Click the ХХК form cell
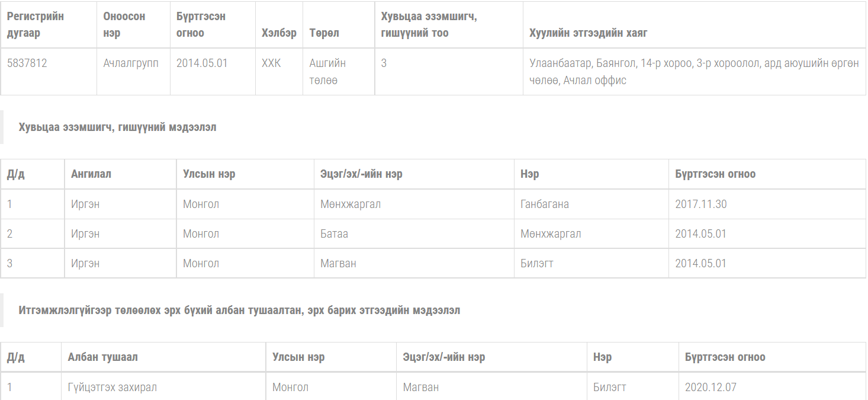The width and height of the screenshot is (868, 400). click(x=271, y=63)
